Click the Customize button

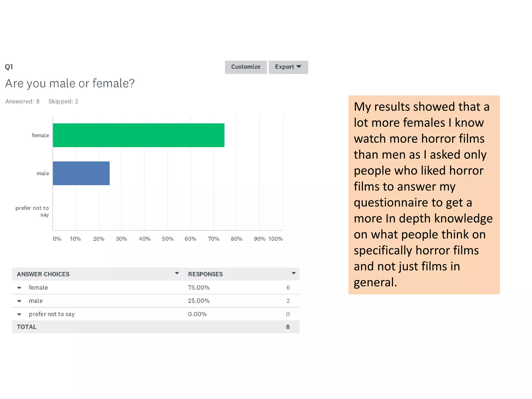point(245,67)
